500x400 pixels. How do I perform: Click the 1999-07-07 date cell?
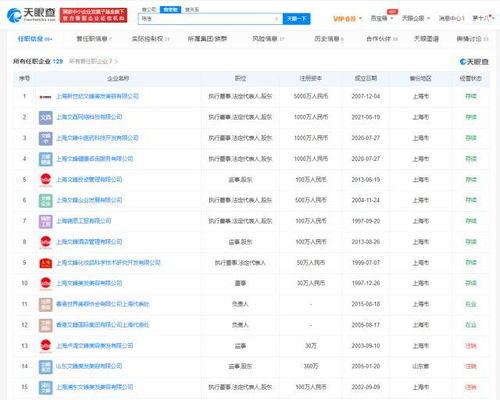pyautogui.click(x=366, y=263)
